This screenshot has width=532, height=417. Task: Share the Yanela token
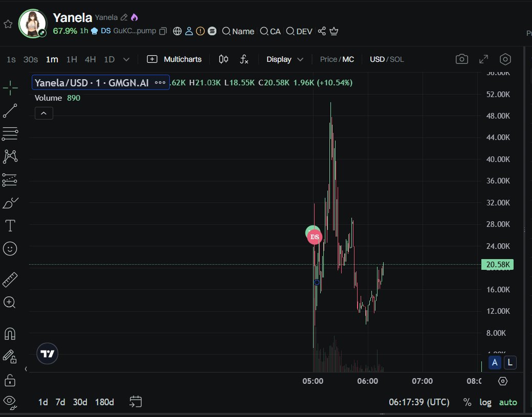(x=322, y=31)
